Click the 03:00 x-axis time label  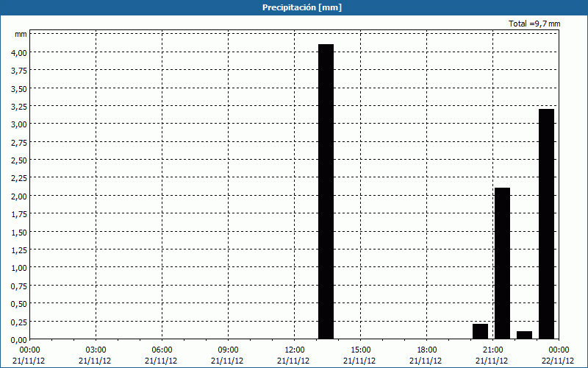(96, 350)
